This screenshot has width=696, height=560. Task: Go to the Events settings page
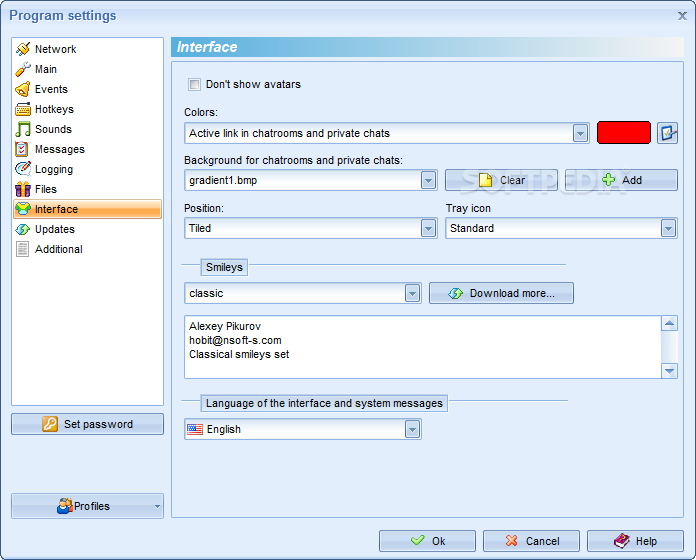87,89
